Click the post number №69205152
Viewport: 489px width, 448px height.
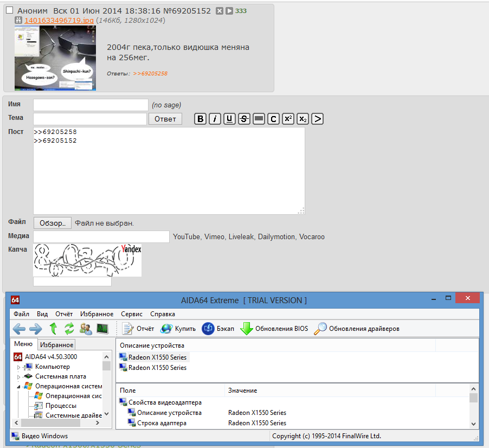pyautogui.click(x=187, y=11)
